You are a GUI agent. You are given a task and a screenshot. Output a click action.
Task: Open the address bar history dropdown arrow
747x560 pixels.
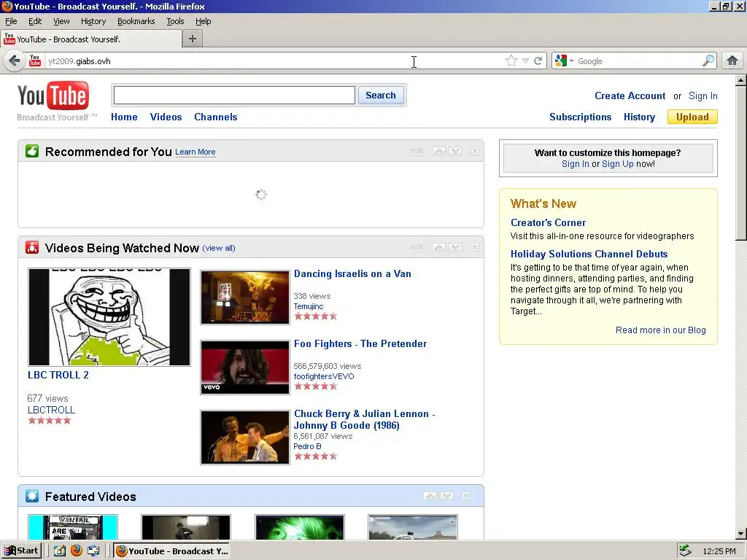525,61
